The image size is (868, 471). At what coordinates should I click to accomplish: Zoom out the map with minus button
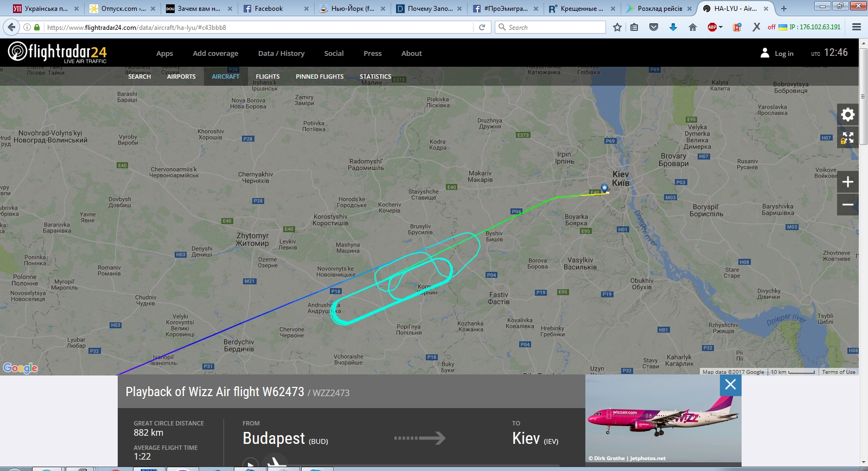[x=848, y=205]
